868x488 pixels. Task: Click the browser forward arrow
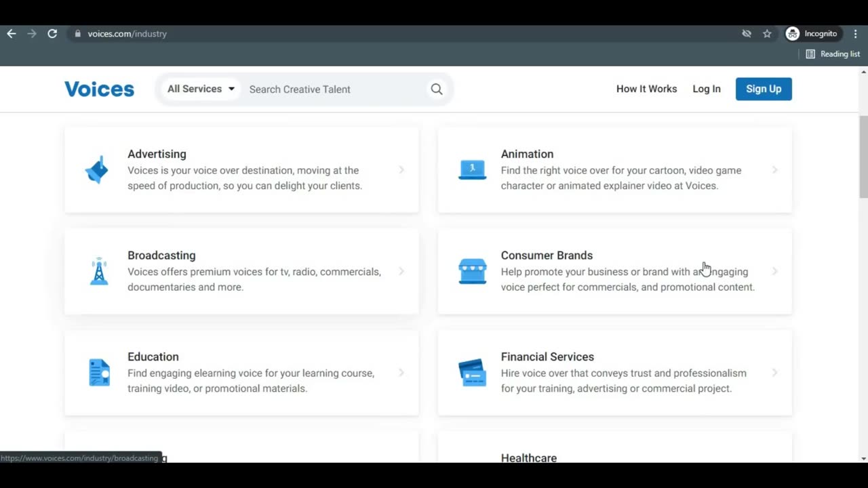[x=32, y=33]
